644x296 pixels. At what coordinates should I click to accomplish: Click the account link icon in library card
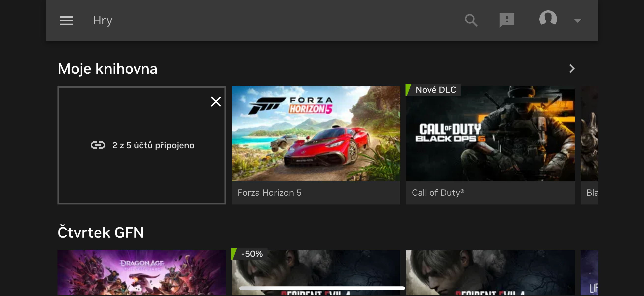pyautogui.click(x=98, y=145)
